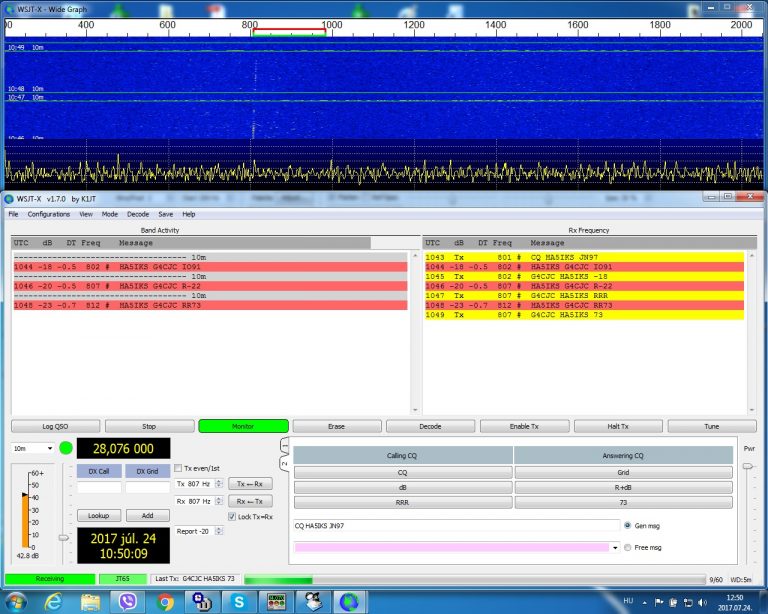
Task: Open the 10m band dropdown
Action: tap(32, 447)
